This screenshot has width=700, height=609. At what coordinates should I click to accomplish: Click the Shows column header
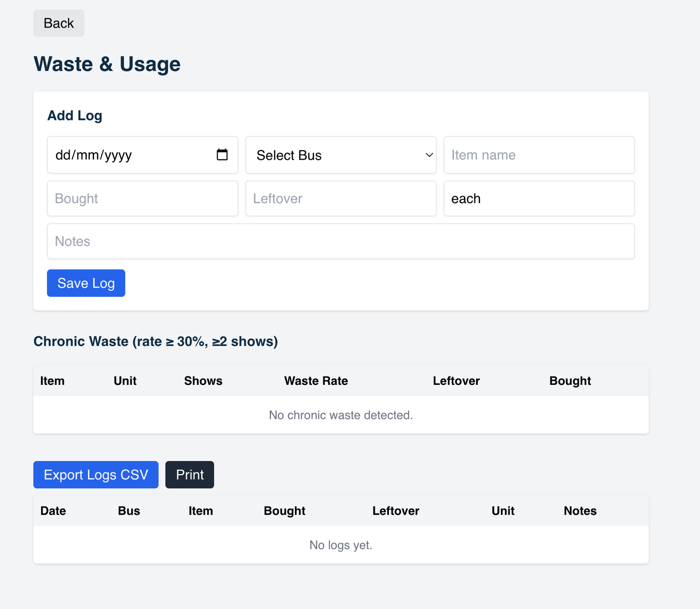coord(203,381)
